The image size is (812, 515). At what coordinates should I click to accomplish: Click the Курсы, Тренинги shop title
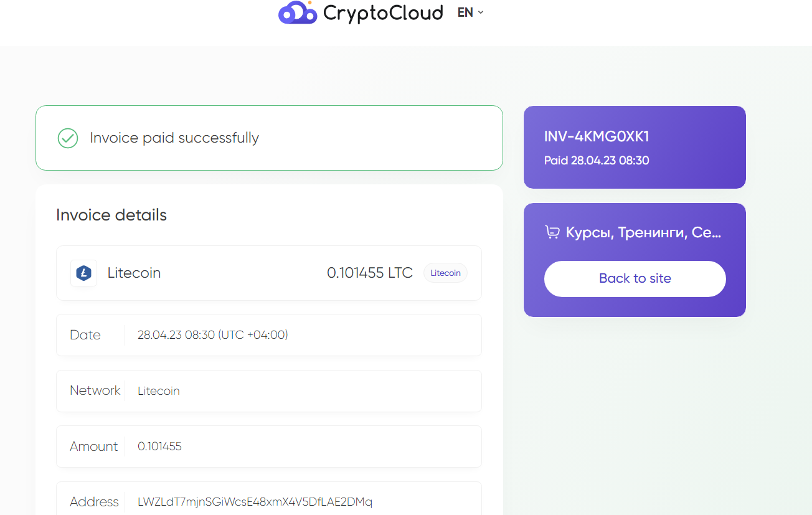click(643, 233)
